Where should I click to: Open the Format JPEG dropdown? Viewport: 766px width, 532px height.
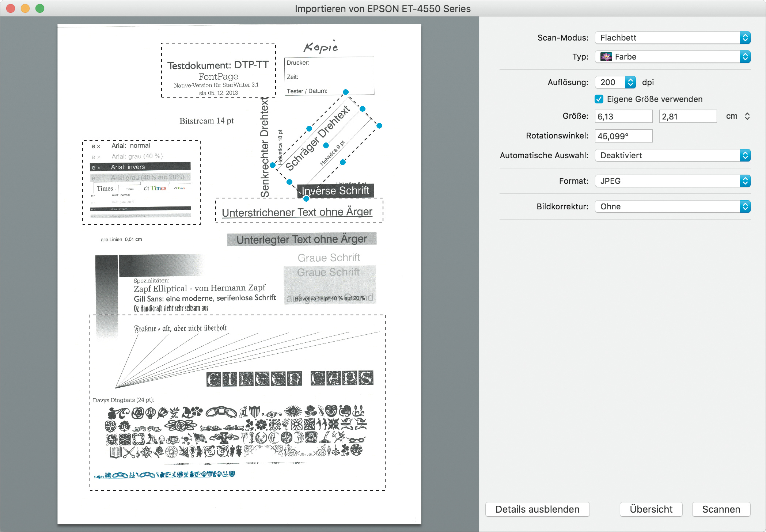point(672,181)
